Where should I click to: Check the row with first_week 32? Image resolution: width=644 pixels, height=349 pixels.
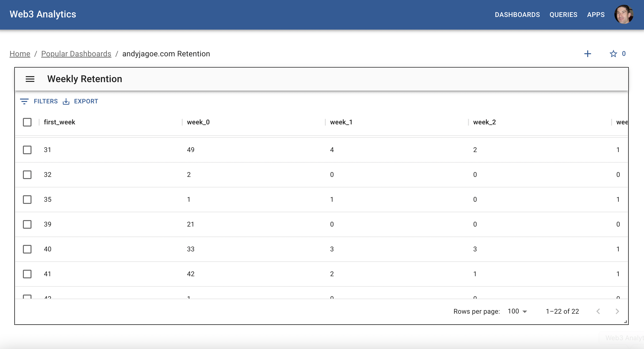click(27, 175)
